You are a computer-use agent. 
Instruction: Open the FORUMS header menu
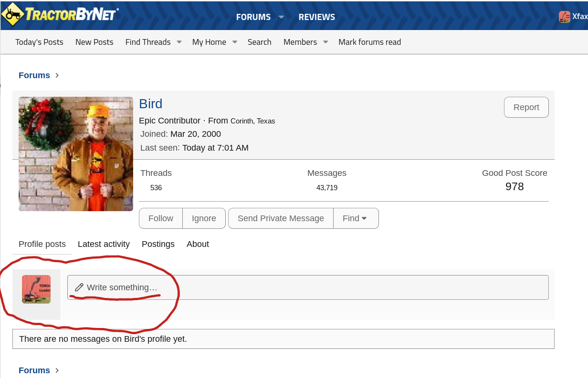253,17
